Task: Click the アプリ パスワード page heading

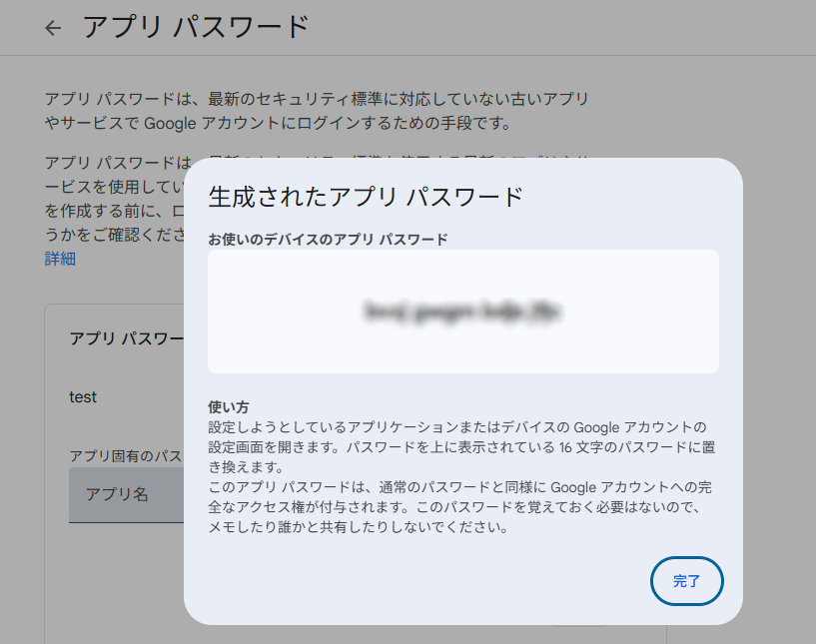Action: point(196,27)
